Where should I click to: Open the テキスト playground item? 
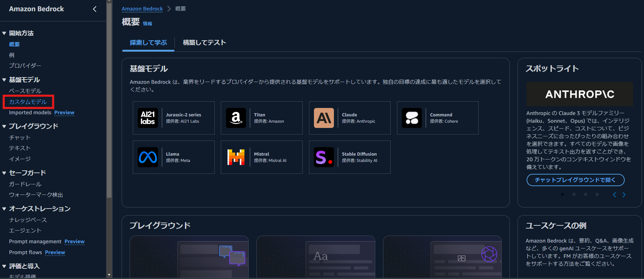[x=20, y=148]
